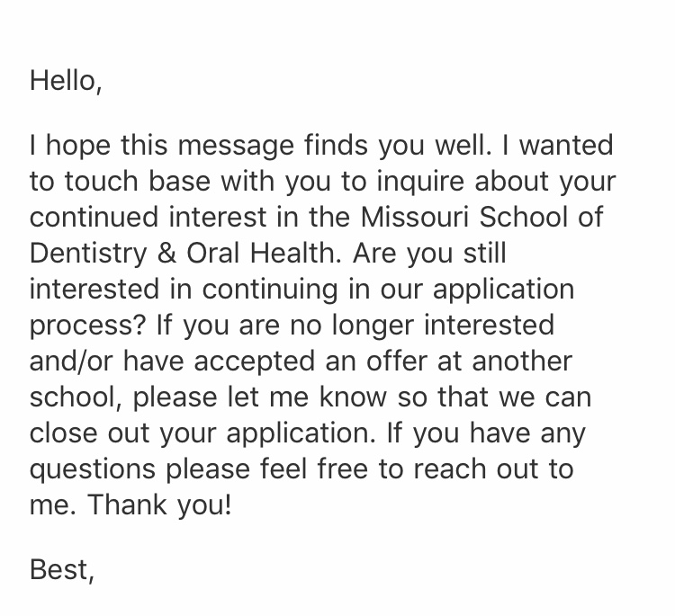Click the phrase 'feel free'
Viewport: 675px width, 616px height.
314,468
